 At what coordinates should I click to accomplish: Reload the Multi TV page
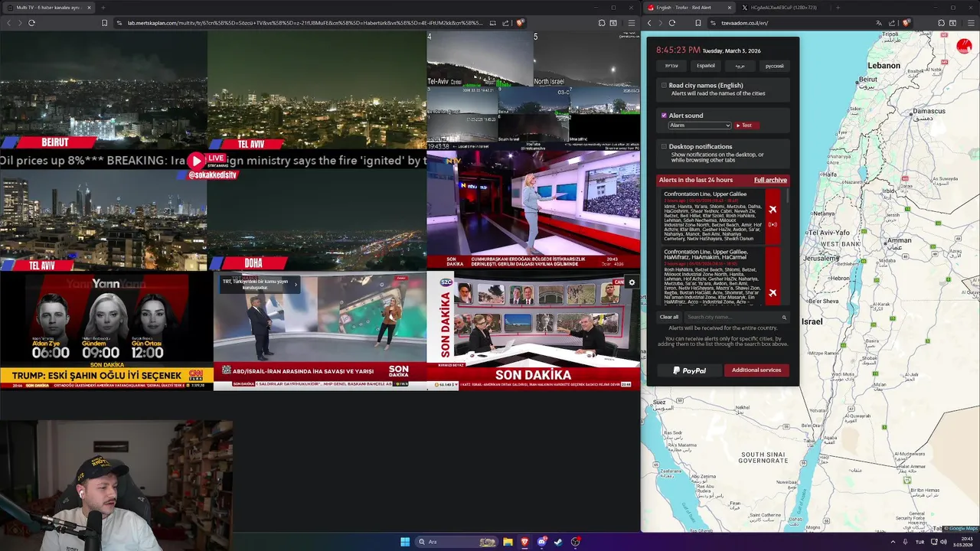[31, 23]
